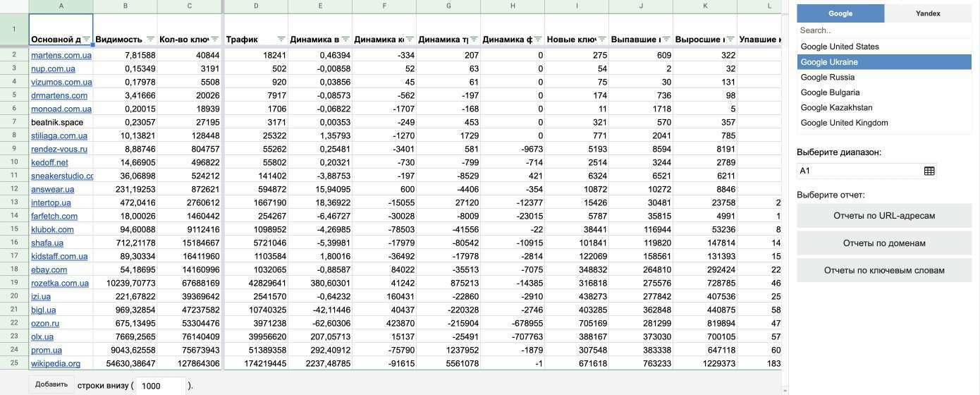Select Google Ukraine from list
The width and height of the screenshot is (980, 395).
pyautogui.click(x=884, y=62)
